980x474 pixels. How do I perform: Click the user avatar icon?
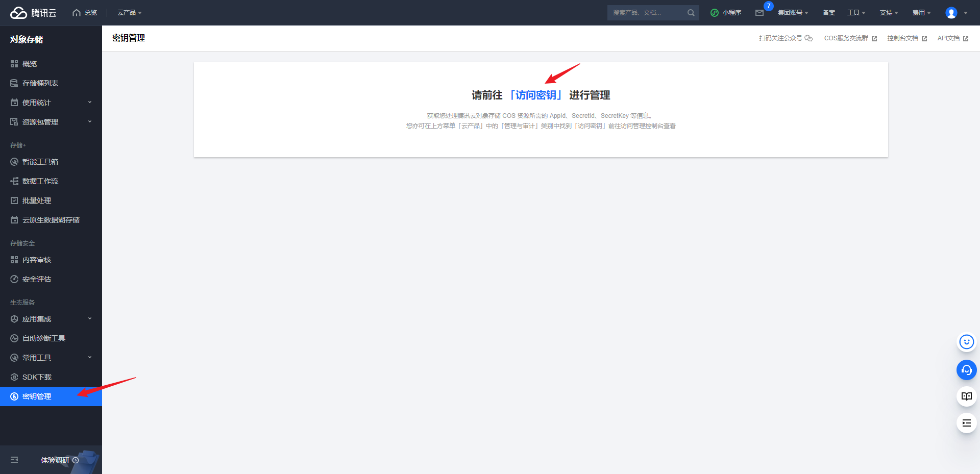pyautogui.click(x=951, y=13)
